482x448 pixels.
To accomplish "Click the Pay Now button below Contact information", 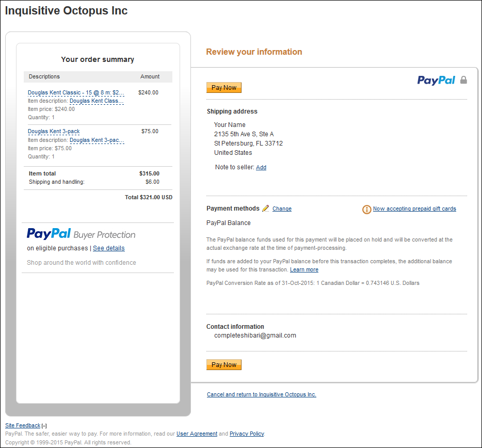I will [x=224, y=365].
